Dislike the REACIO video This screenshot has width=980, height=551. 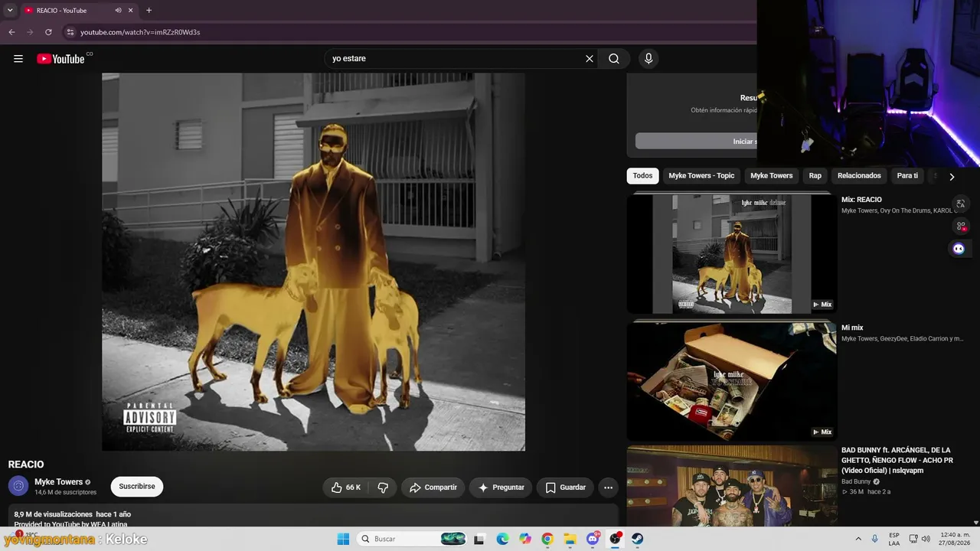pyautogui.click(x=383, y=487)
